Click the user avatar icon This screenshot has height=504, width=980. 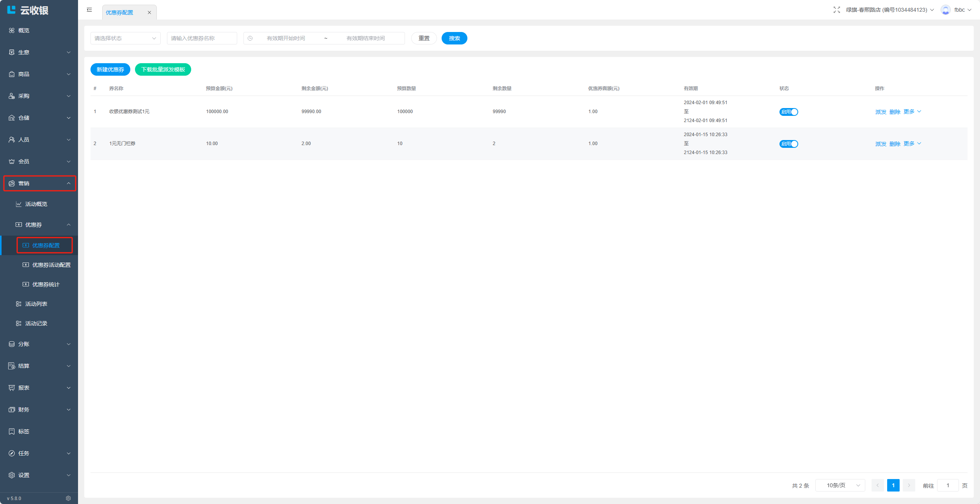tap(945, 10)
